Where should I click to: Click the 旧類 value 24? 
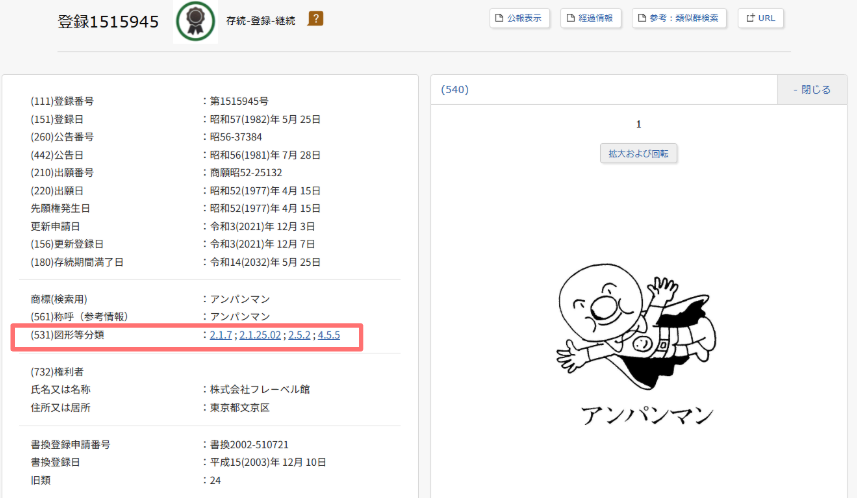pos(215,481)
